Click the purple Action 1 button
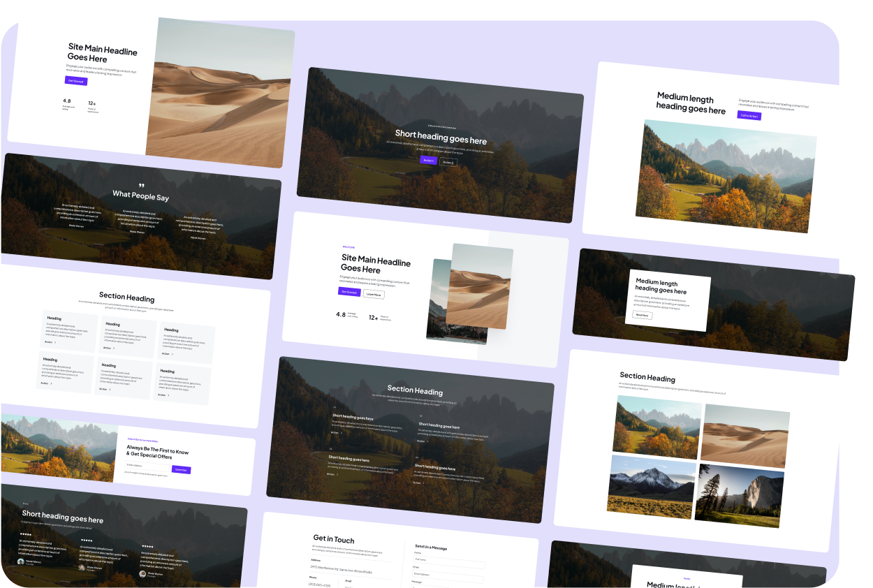 click(x=429, y=161)
